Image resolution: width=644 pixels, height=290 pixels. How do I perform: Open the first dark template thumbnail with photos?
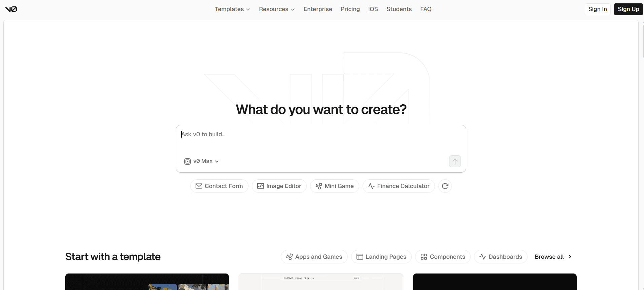147,282
